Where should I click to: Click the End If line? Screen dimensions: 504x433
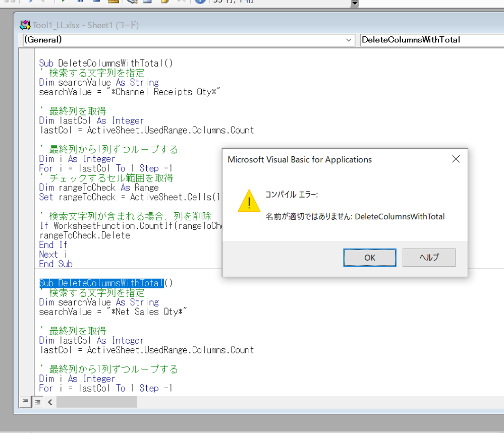click(53, 245)
